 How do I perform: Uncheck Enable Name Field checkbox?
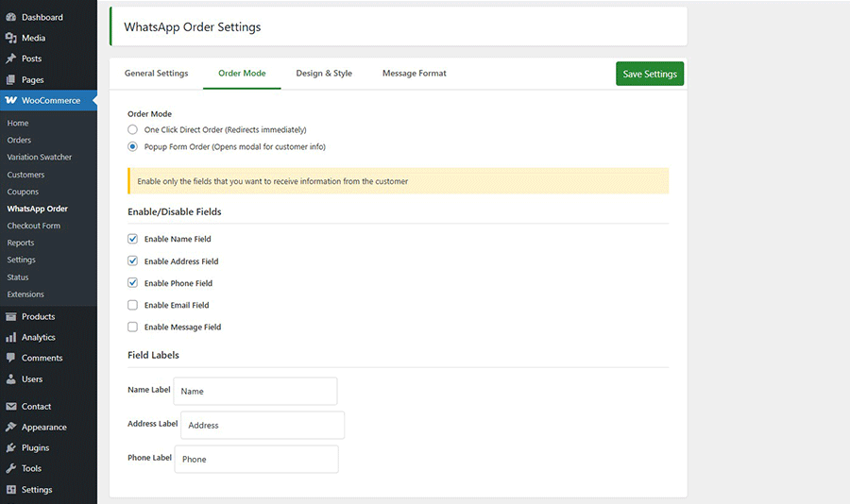(132, 239)
